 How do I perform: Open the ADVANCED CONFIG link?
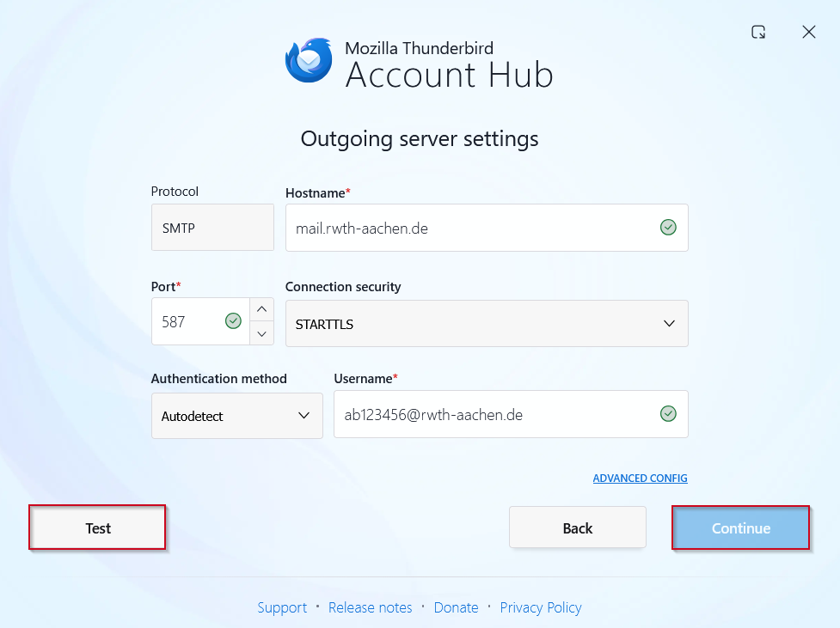coord(640,479)
